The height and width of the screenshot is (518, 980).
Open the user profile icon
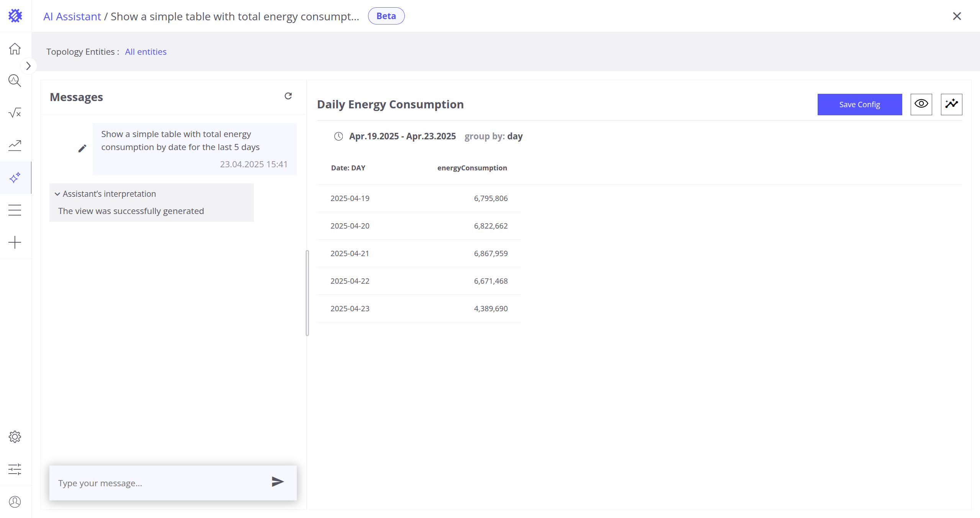(15, 502)
